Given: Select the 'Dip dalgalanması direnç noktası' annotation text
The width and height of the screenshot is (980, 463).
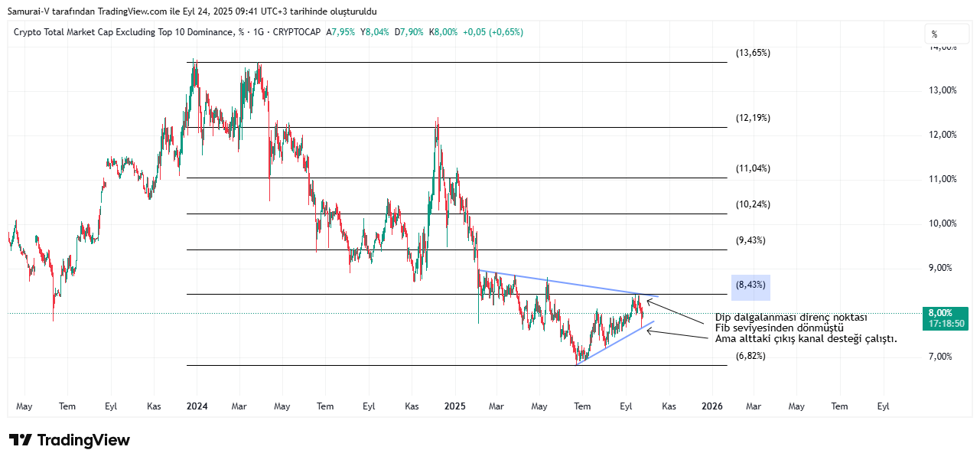Looking at the screenshot, I should pos(791,318).
